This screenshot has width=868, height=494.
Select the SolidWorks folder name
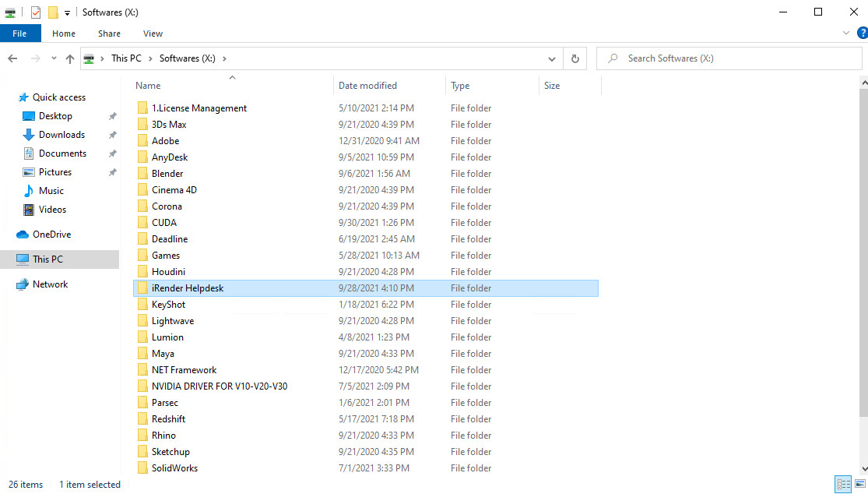pos(174,468)
